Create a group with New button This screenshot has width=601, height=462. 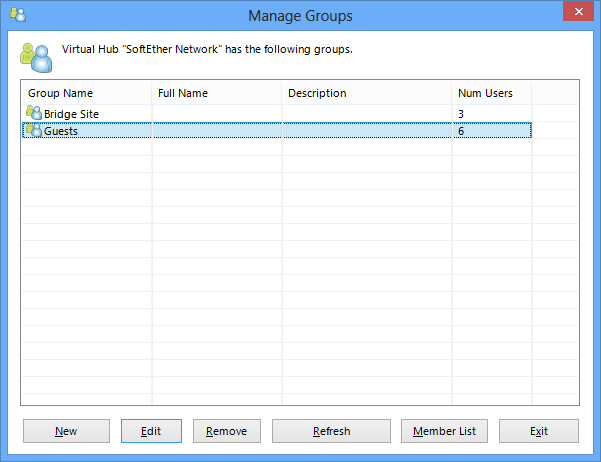pos(66,431)
